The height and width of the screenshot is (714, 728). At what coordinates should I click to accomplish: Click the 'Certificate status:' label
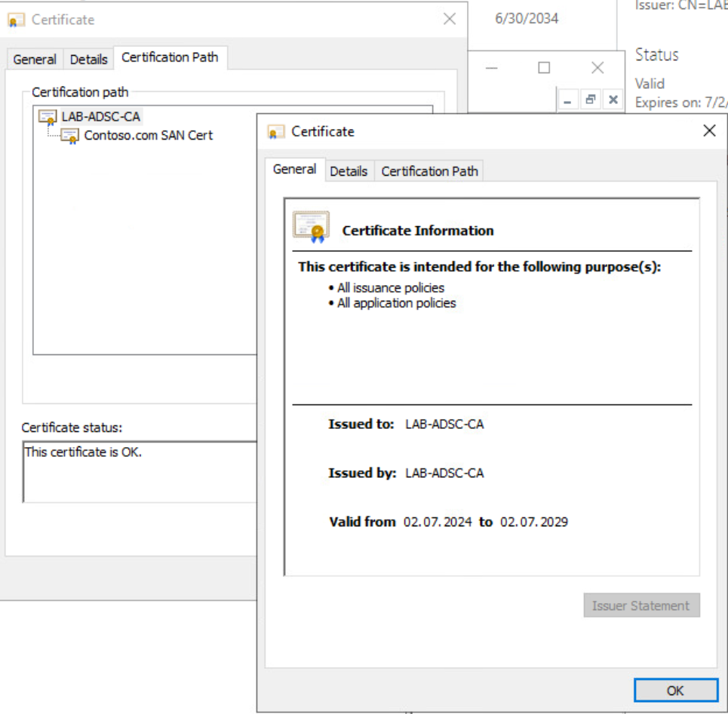72,427
